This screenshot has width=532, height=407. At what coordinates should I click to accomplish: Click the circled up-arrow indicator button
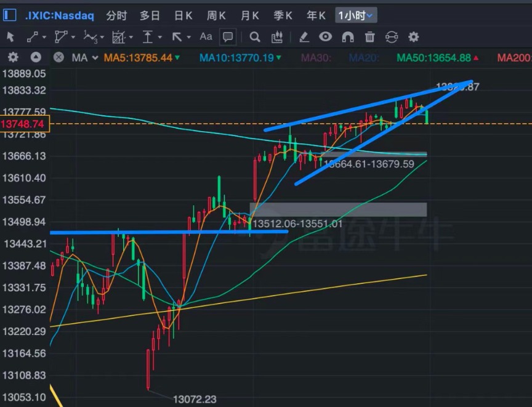click(x=36, y=57)
